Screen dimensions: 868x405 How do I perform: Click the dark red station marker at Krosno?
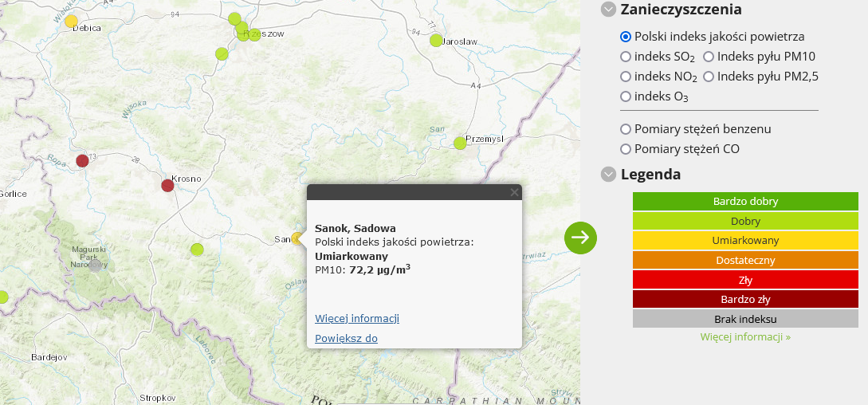click(167, 186)
